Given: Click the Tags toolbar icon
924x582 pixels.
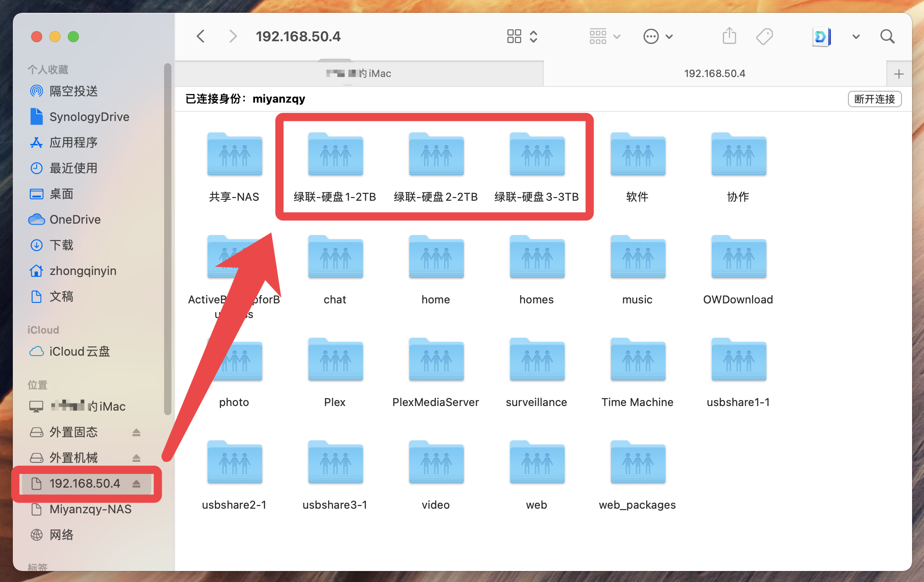Looking at the screenshot, I should coord(764,36).
